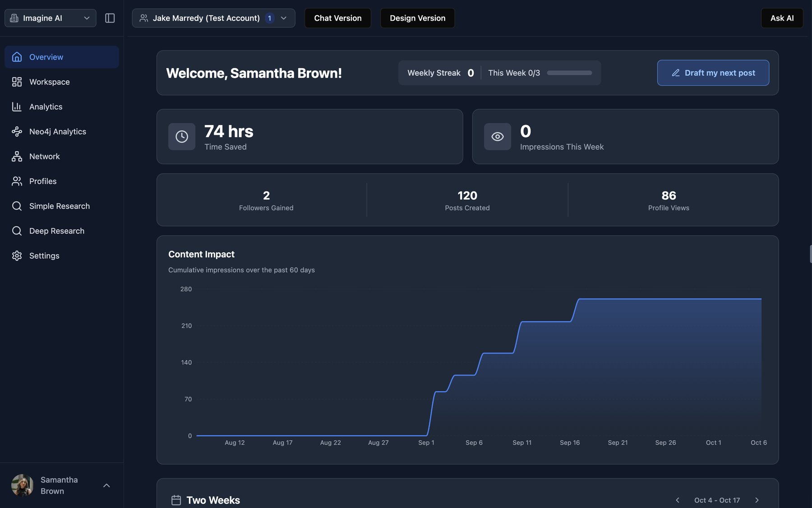812x508 pixels.
Task: Click the Network hierarchy icon
Action: (x=17, y=156)
